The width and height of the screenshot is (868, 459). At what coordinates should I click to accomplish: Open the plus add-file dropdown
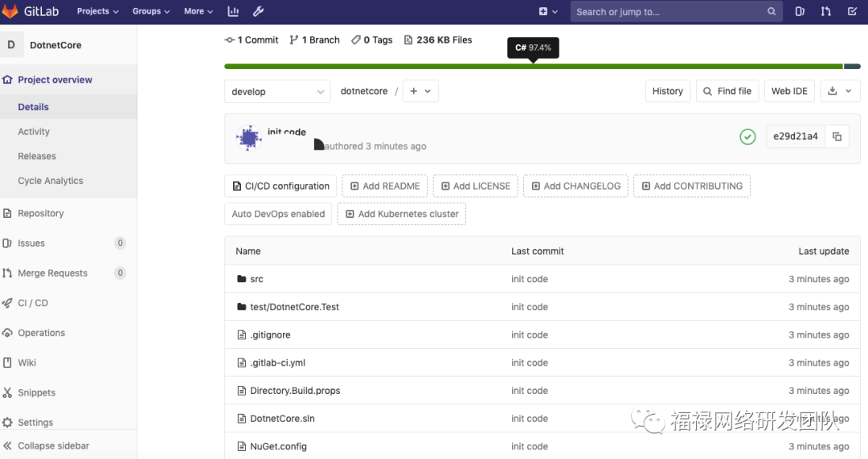point(420,92)
